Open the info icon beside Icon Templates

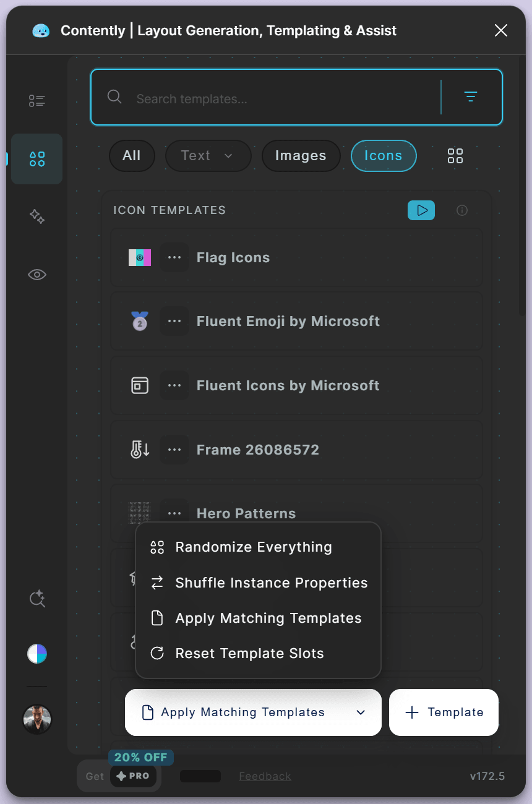tap(462, 210)
